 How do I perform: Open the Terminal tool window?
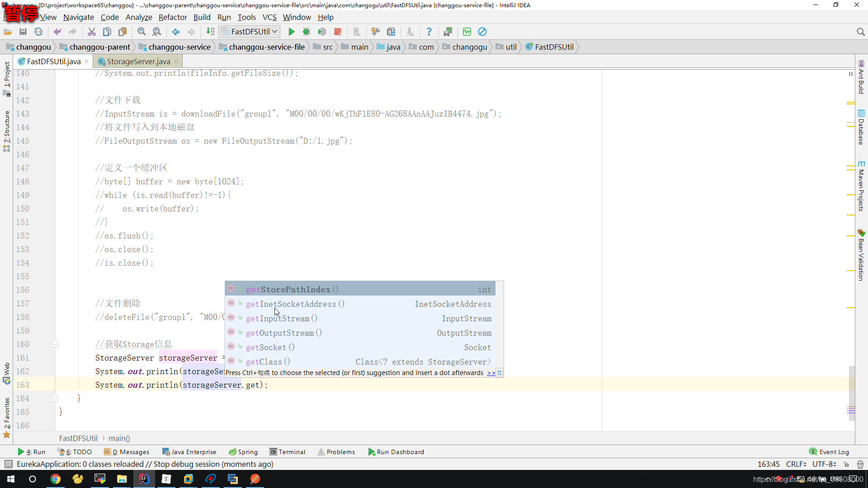tap(288, 452)
